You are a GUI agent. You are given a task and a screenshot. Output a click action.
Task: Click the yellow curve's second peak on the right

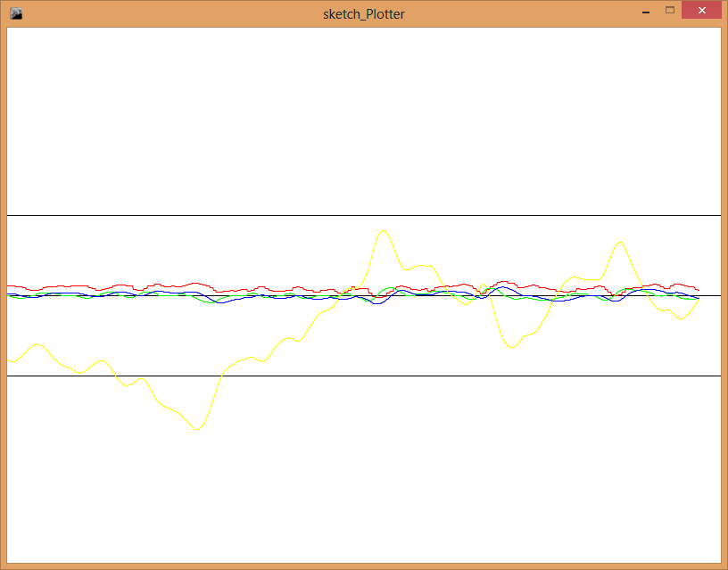pyautogui.click(x=619, y=242)
